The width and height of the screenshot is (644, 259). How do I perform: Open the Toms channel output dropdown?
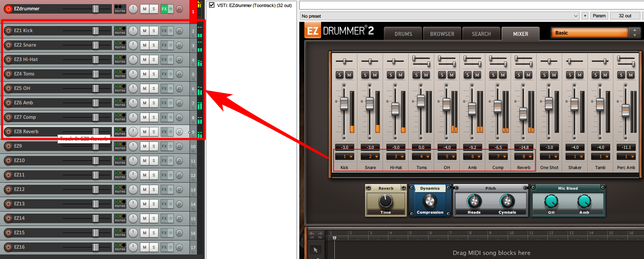pos(421,157)
